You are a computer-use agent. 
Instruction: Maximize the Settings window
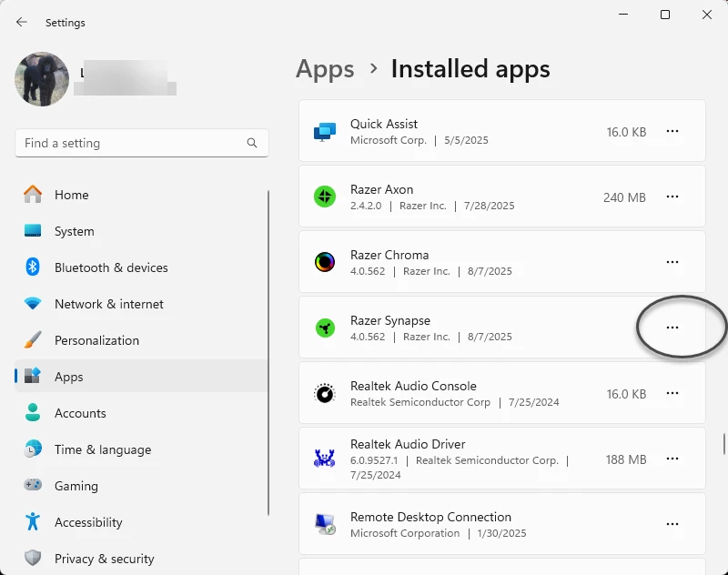pyautogui.click(x=665, y=15)
